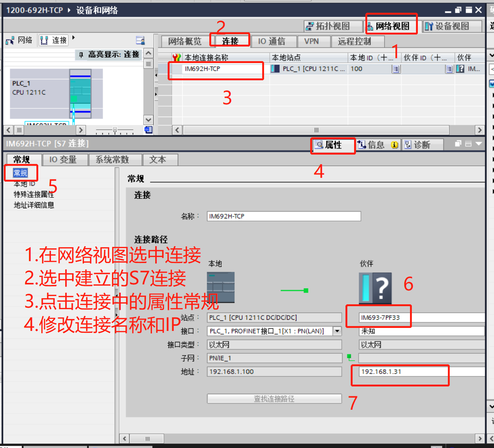Image resolution: width=494 pixels, height=448 pixels.
Task: Click the scroll menu button below the up arrow
Action: coord(149,64)
